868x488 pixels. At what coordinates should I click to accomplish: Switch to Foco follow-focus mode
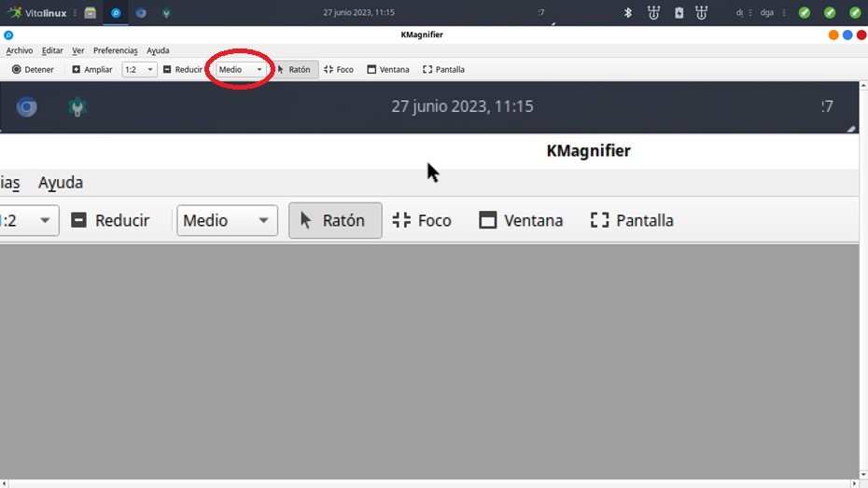(x=339, y=69)
